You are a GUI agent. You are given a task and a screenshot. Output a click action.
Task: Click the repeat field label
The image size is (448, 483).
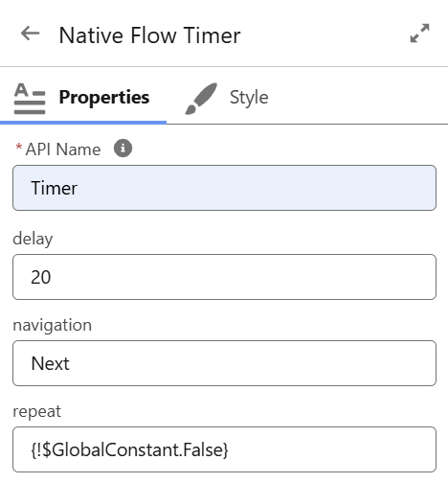36,411
